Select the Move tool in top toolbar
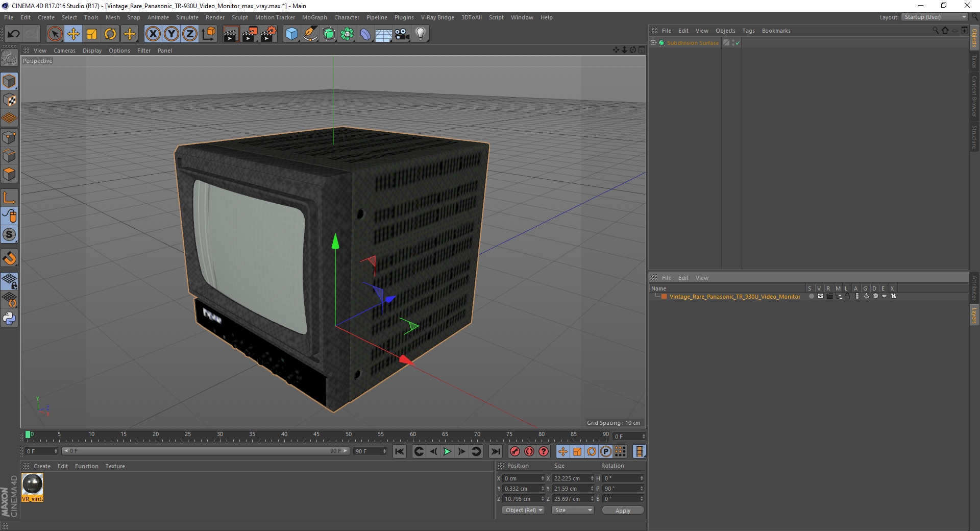 [73, 34]
